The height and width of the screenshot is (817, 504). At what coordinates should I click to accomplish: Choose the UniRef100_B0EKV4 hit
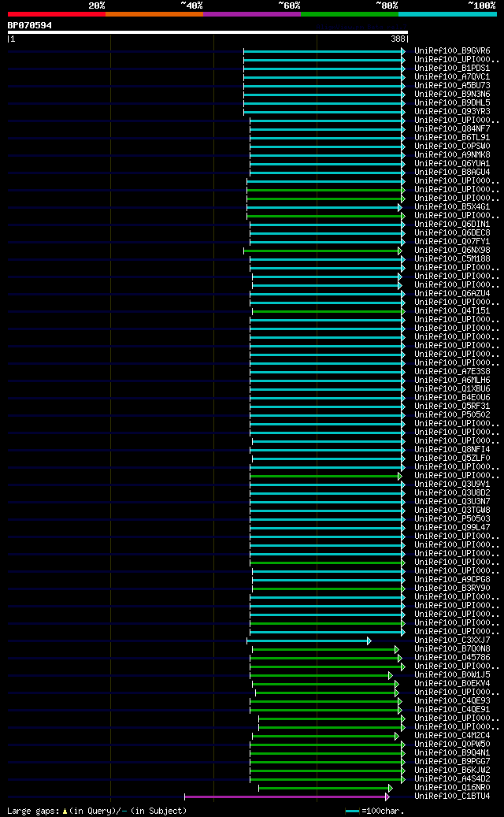click(x=452, y=683)
